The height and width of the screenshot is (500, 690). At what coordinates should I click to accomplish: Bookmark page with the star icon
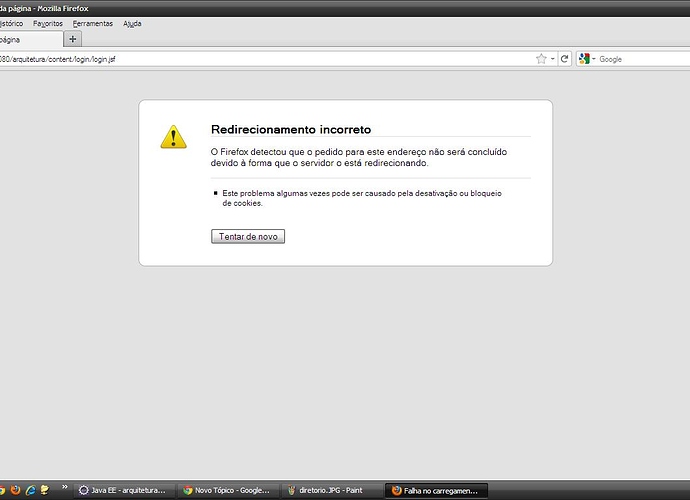click(x=541, y=59)
